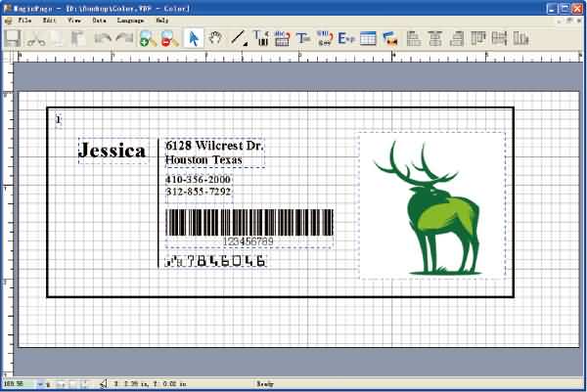The height and width of the screenshot is (392, 587).
Task: Select the hand pan tool
Action: 215,39
